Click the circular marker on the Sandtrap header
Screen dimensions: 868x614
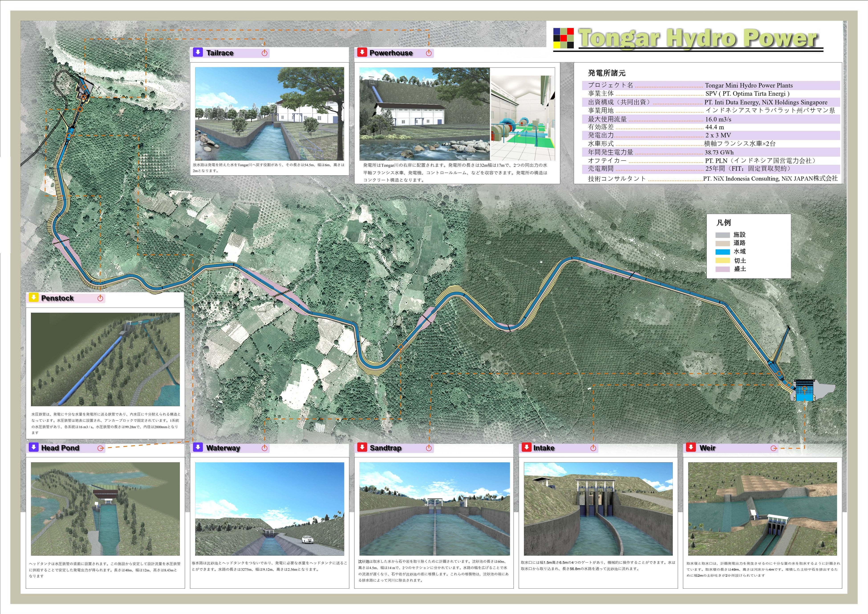coord(429,448)
